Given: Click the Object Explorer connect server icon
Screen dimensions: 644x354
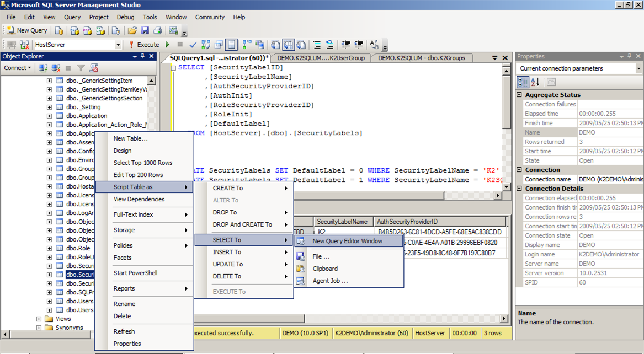Looking at the screenshot, I should pyautogui.click(x=43, y=68).
